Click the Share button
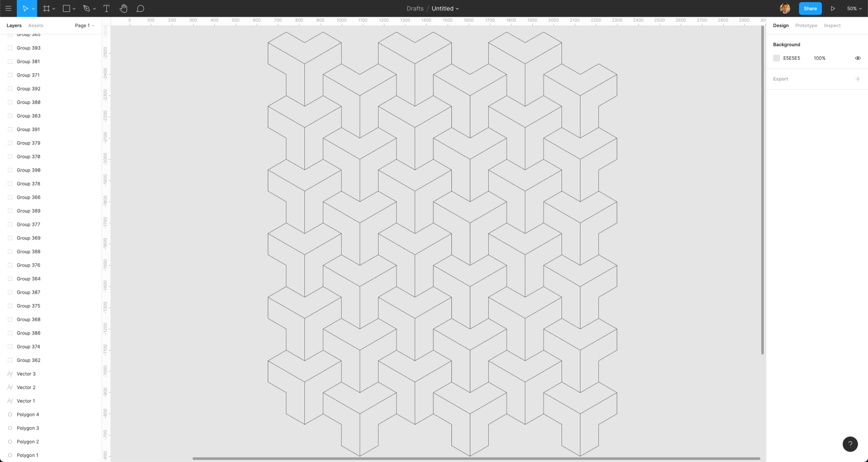The image size is (868, 462). [x=810, y=8]
